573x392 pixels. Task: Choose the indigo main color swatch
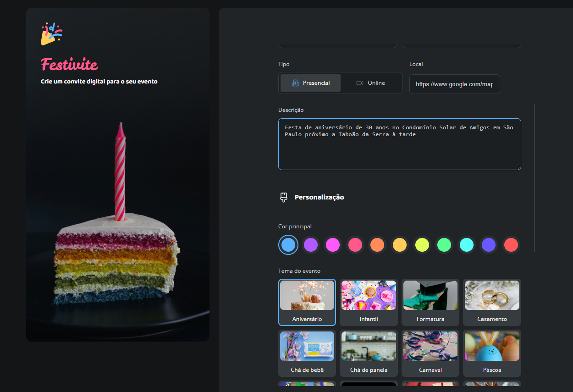489,244
